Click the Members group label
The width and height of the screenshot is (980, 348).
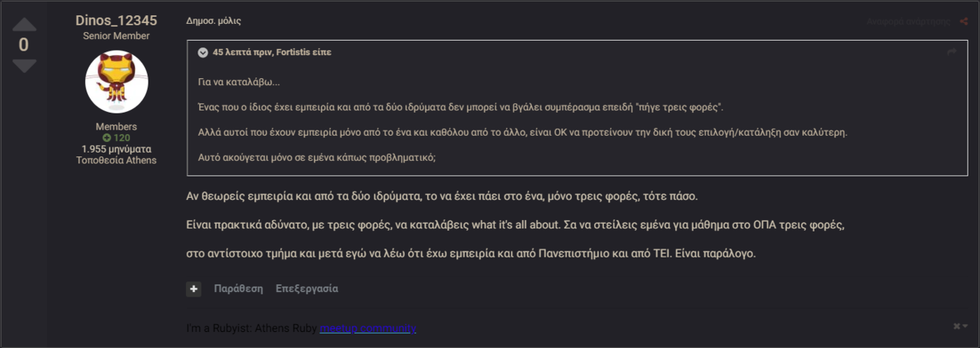[116, 126]
